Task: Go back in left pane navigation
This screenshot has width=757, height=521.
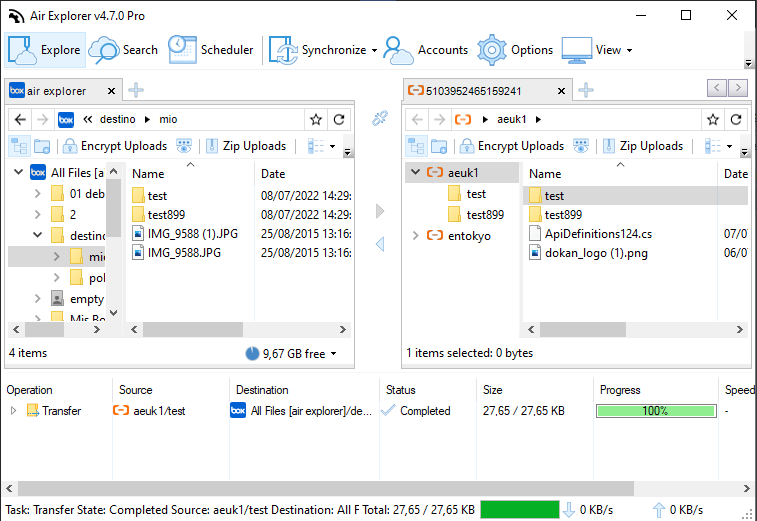Action: coord(20,119)
